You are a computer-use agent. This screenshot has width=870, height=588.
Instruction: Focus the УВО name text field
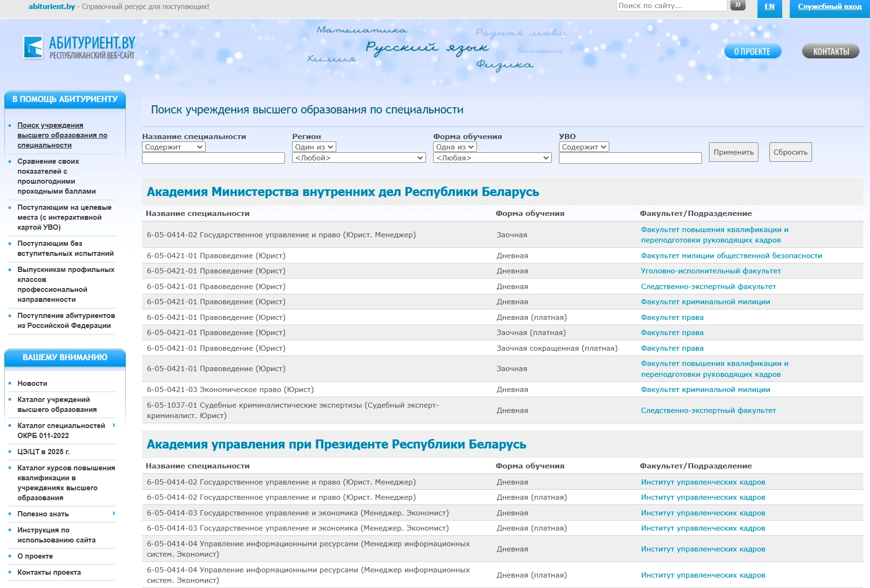click(630, 158)
